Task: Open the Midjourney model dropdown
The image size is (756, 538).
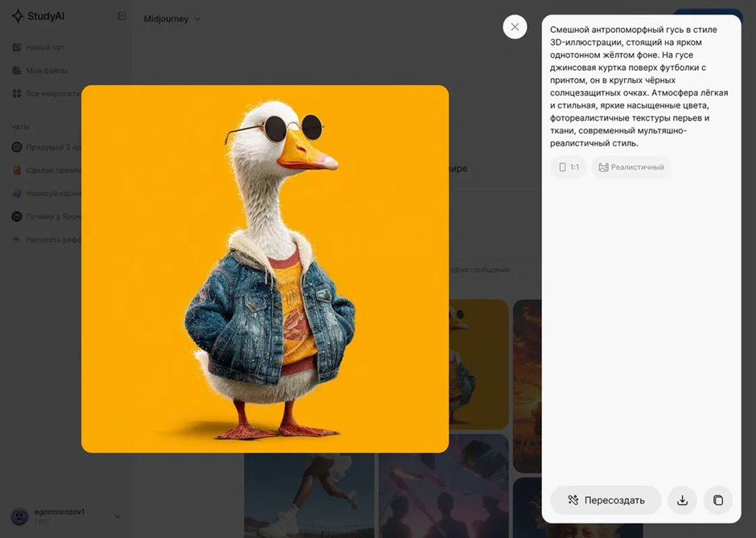Action: click(172, 18)
